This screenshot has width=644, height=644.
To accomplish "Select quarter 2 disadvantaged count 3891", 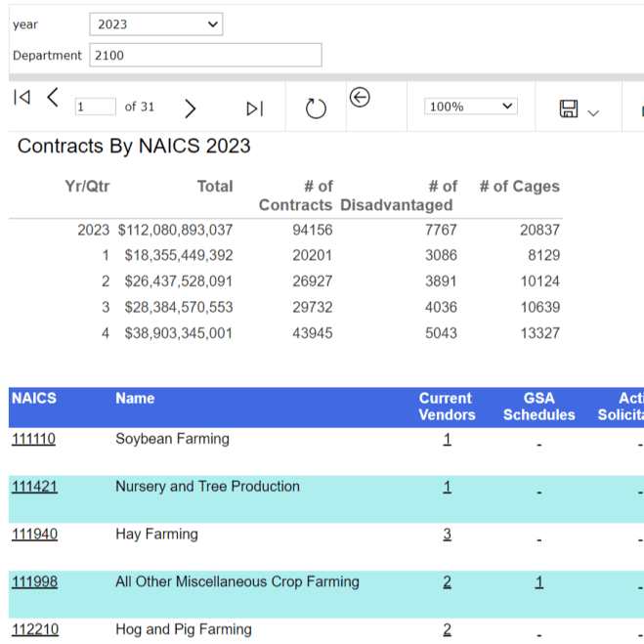I will pos(441,281).
